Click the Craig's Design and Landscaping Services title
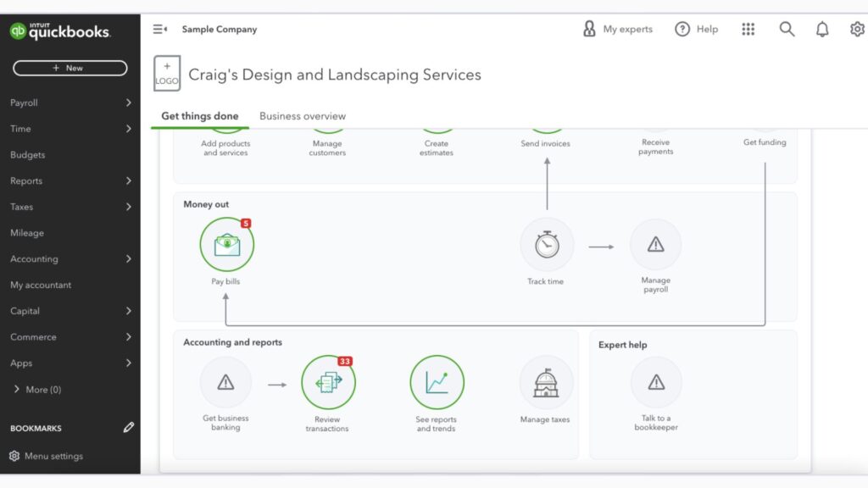The width and height of the screenshot is (868, 488). [335, 75]
